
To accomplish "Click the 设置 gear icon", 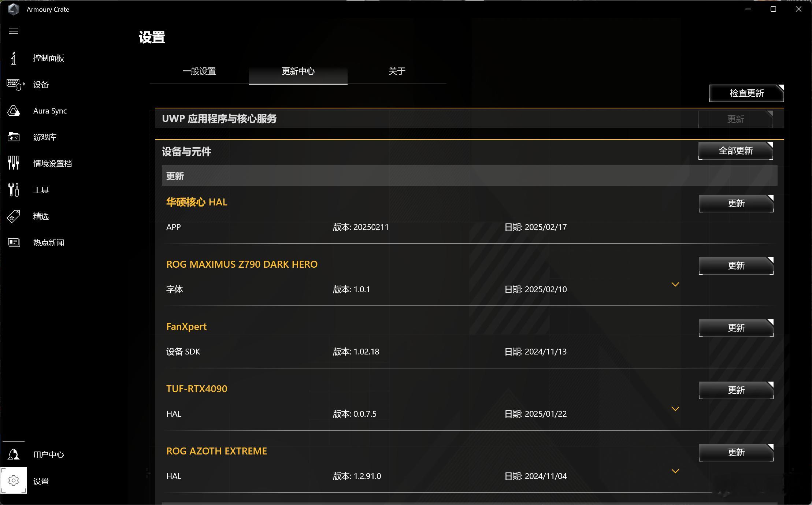I will tap(14, 480).
